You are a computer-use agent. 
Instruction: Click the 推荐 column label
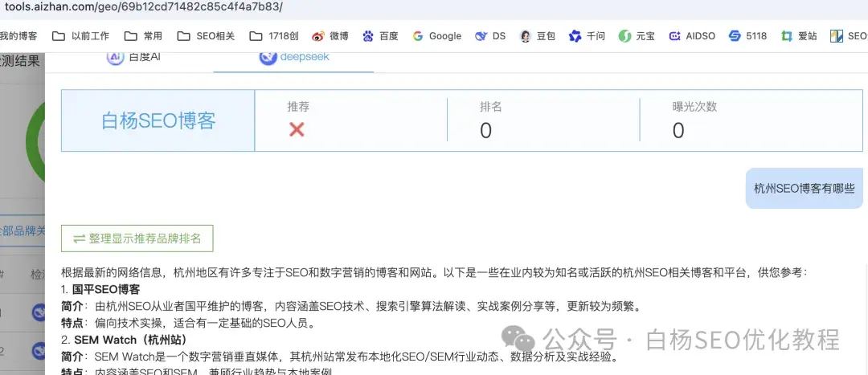[x=298, y=107]
